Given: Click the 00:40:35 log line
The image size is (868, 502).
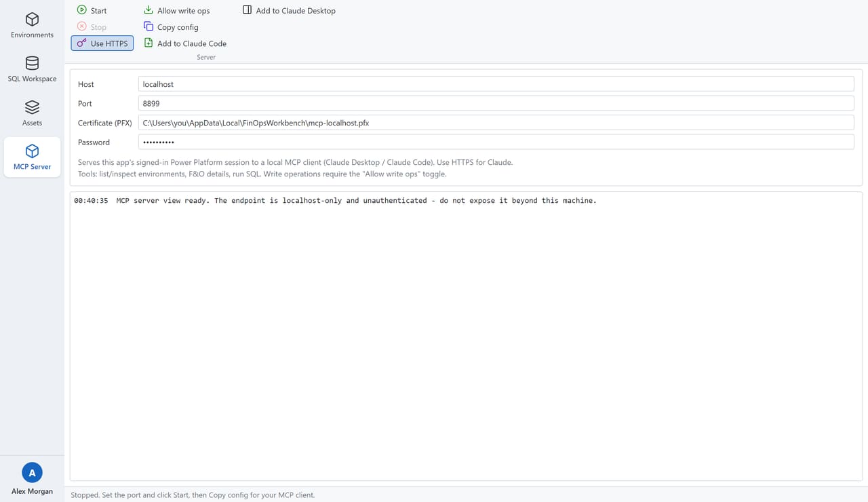Looking at the screenshot, I should pos(335,201).
